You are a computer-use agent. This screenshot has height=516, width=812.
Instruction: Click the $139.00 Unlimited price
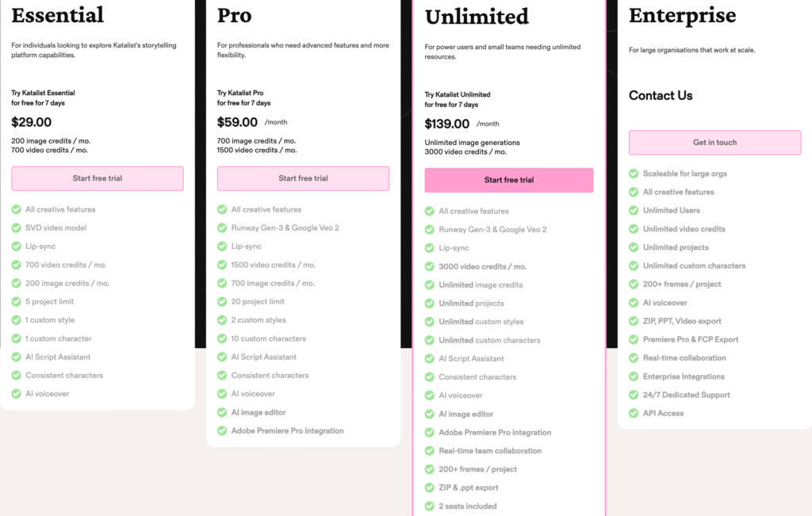click(447, 124)
